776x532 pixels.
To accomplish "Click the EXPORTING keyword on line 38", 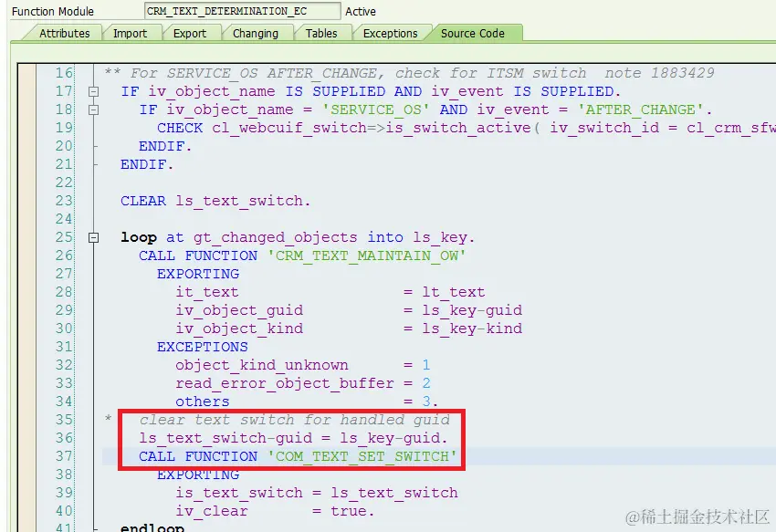I will tap(198, 475).
